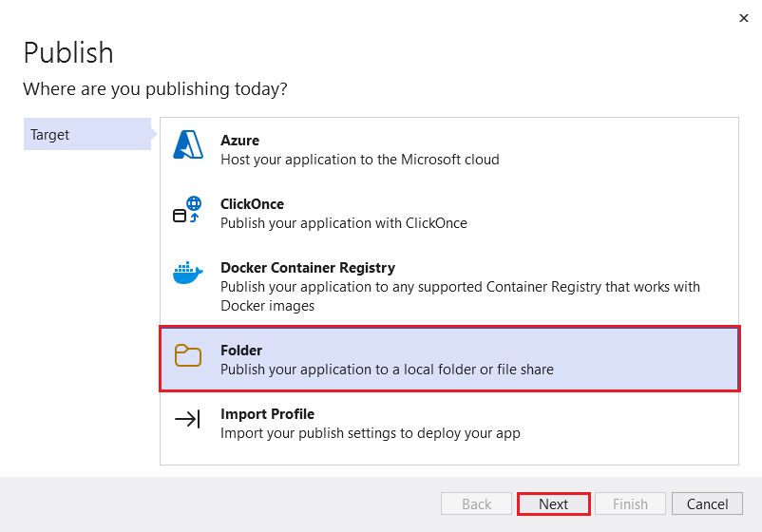Click the disabled Back button
This screenshot has width=762, height=532.
coord(476,503)
